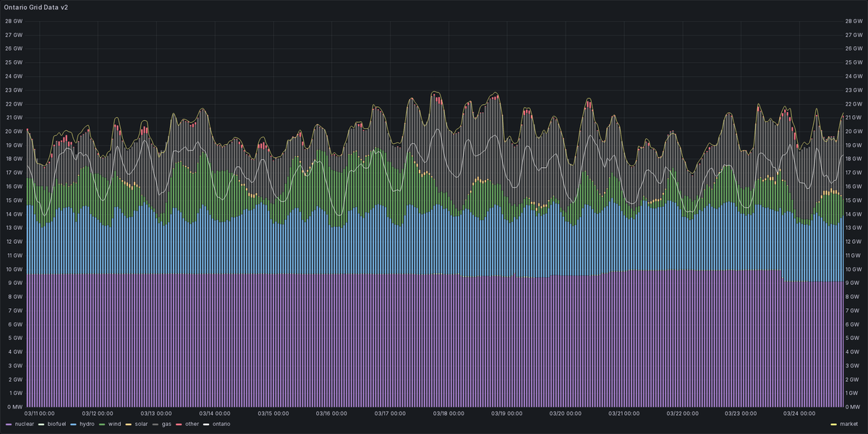Screen dimensions: 868x434
Task: Click the solar legend color marker
Action: 127,424
